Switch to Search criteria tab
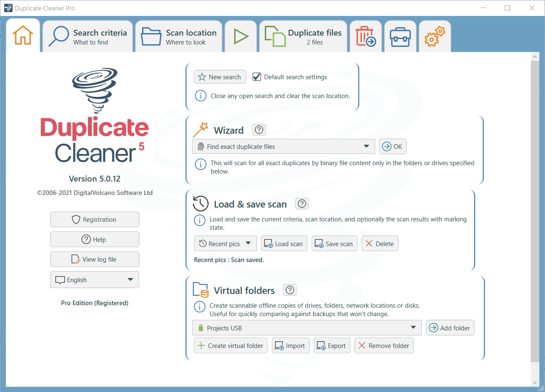 coord(87,36)
